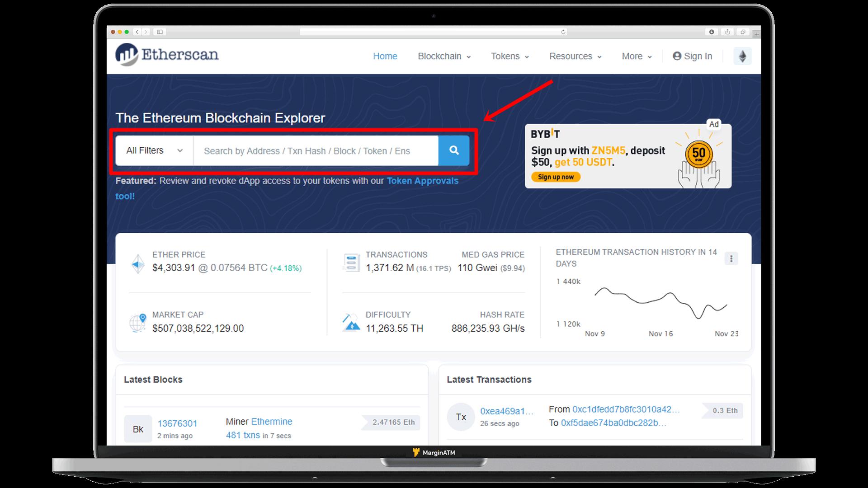
Task: Click the Latest Transactions heading
Action: click(489, 380)
